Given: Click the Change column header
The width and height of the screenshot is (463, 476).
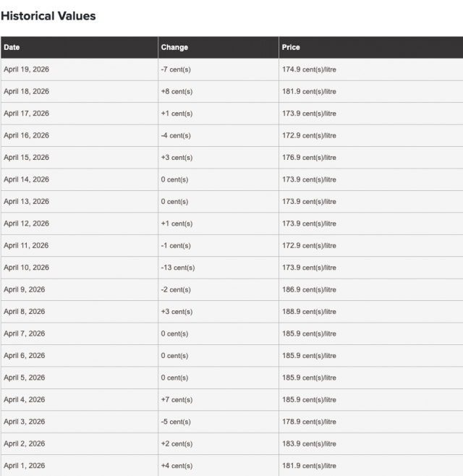Looking at the screenshot, I should pos(174,47).
